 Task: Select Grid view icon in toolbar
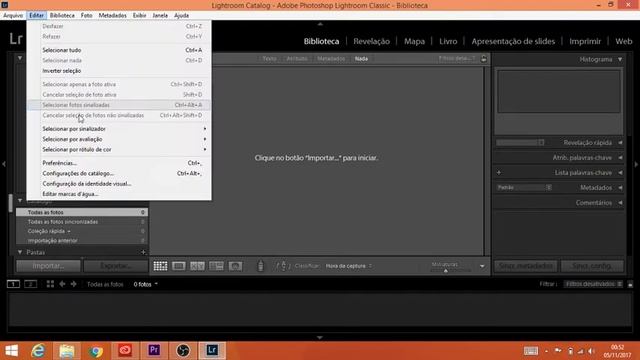[160, 266]
